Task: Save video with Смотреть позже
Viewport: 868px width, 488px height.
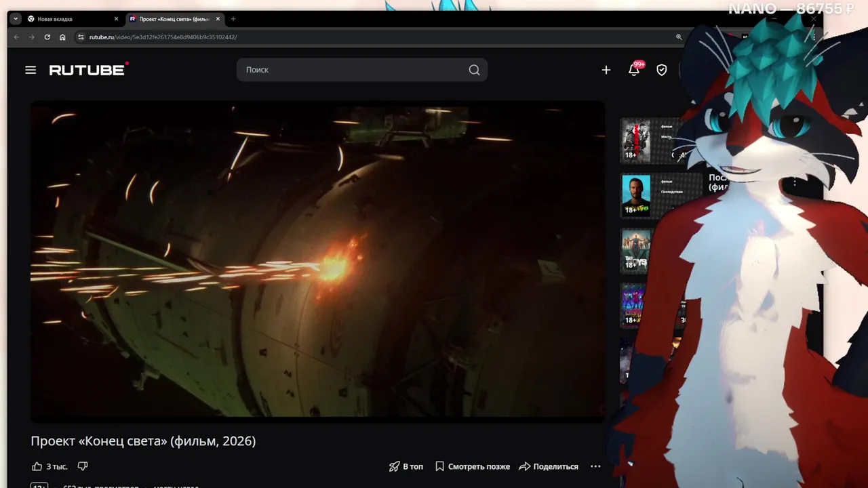Action: pos(472,466)
